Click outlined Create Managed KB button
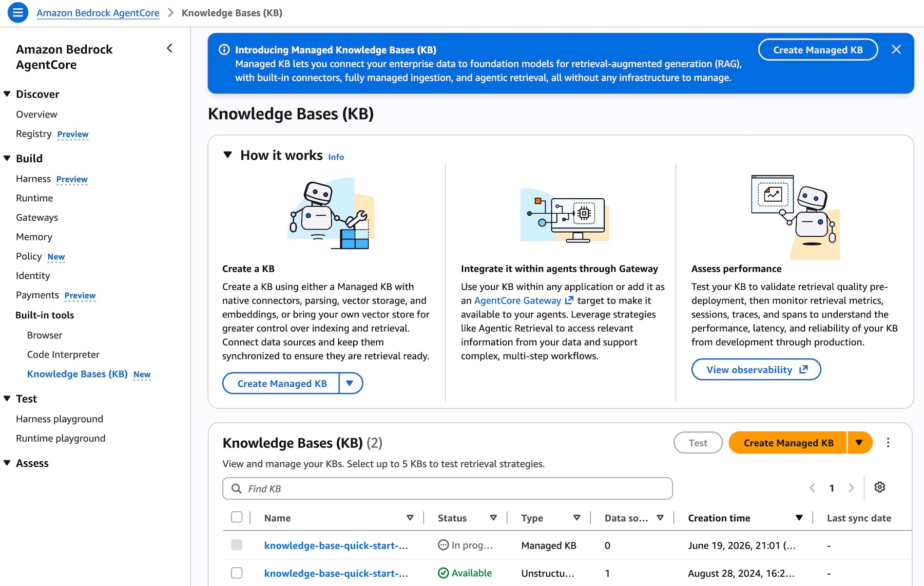The image size is (924, 586). pyautogui.click(x=281, y=383)
